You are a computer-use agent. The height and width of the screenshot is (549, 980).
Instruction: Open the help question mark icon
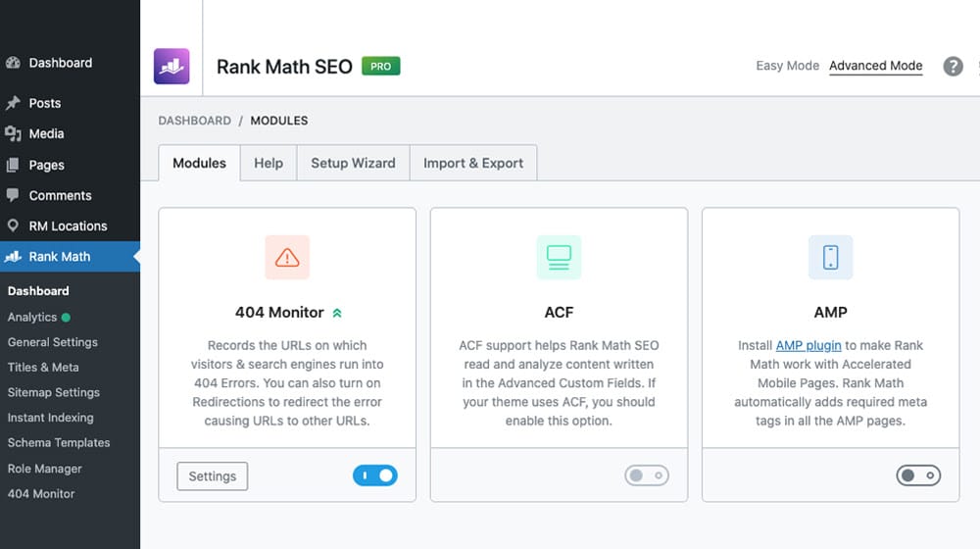(x=953, y=67)
